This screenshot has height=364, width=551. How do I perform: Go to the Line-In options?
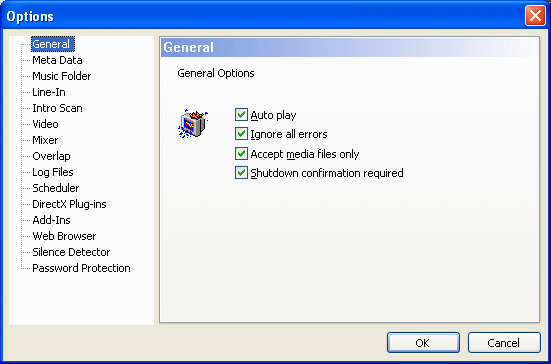49,92
